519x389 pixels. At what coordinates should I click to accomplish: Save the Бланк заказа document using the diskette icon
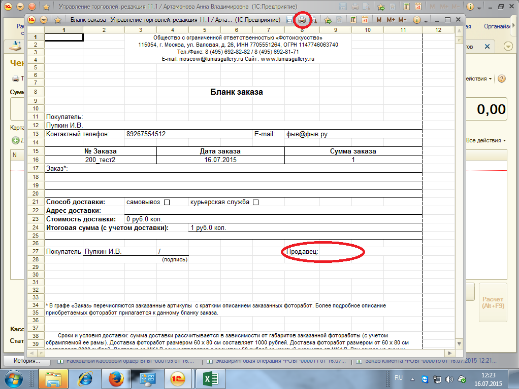pos(289,20)
